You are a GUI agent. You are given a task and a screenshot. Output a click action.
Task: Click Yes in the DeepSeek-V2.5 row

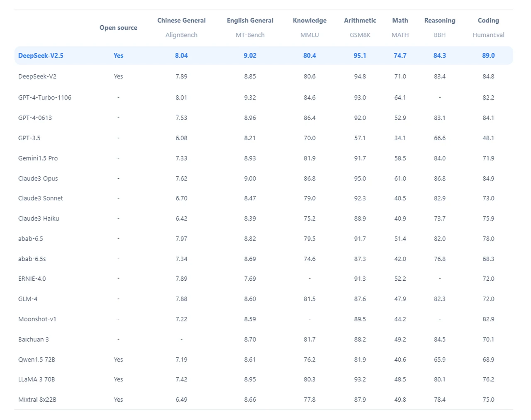pos(118,56)
